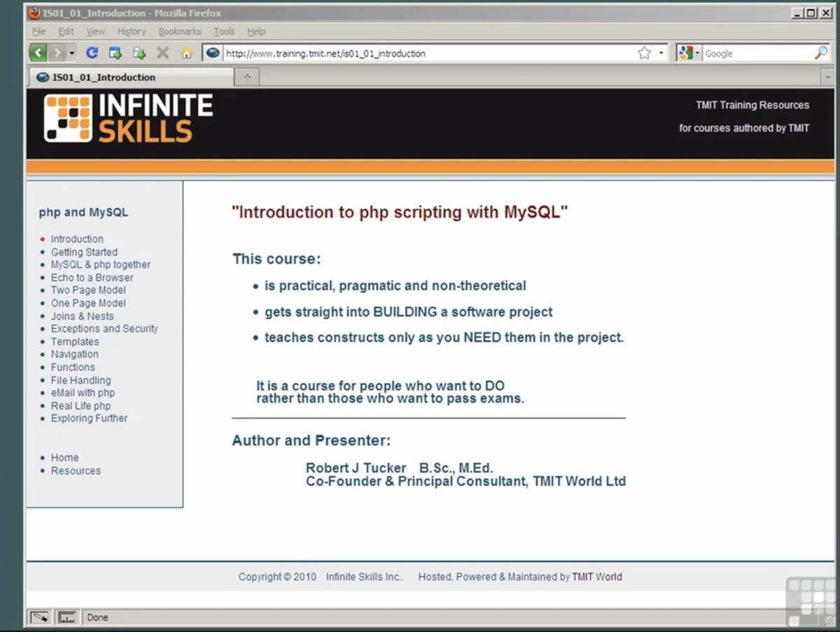Open the Google search engine selector dropdown

[689, 53]
